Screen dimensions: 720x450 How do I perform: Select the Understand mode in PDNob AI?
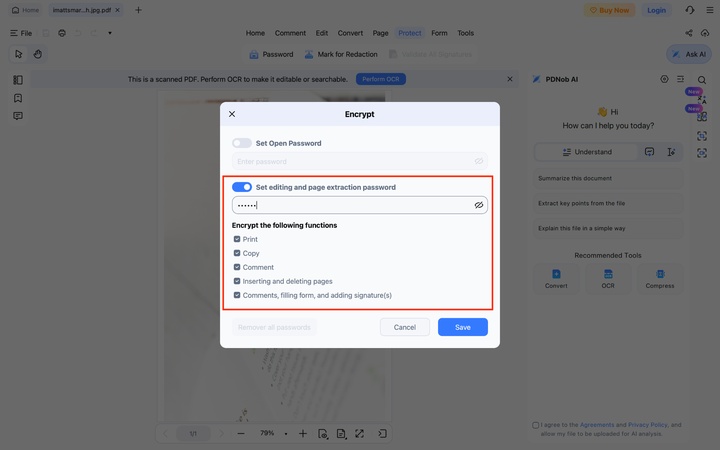(x=587, y=152)
